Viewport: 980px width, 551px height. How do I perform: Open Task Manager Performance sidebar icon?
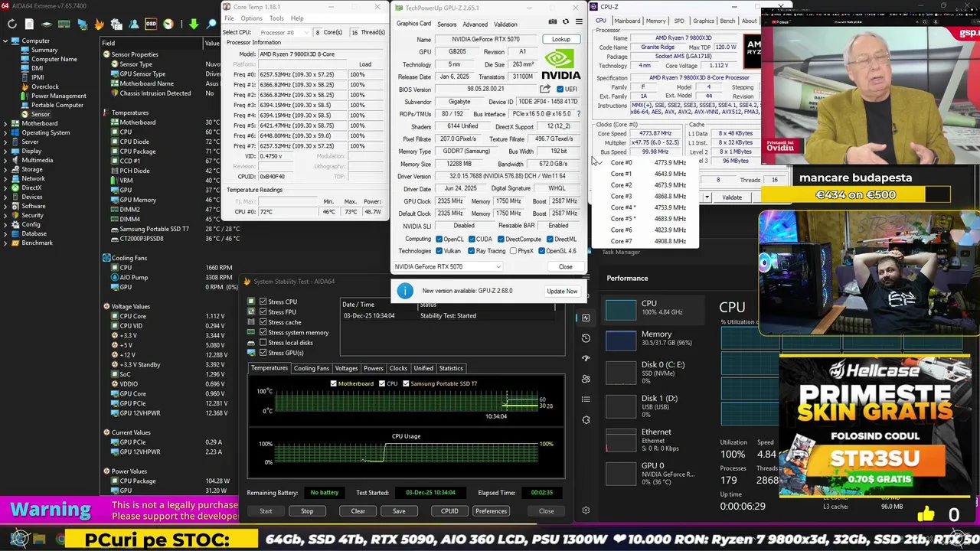click(586, 318)
